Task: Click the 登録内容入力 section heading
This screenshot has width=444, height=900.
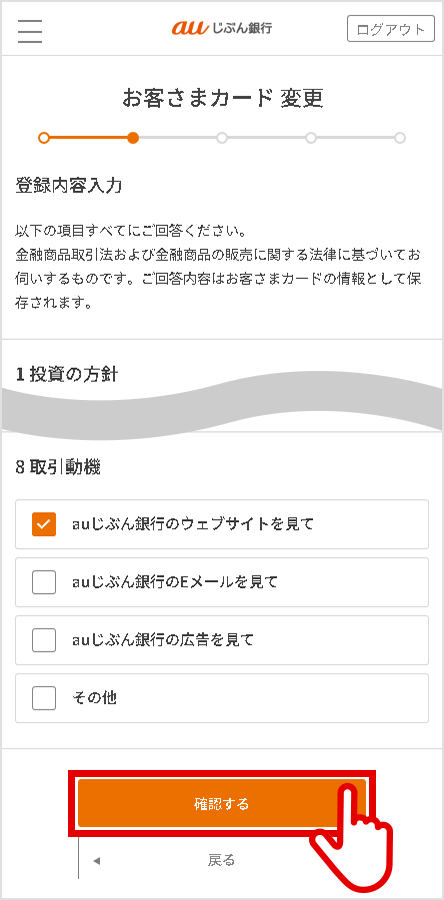Action: tap(68, 186)
